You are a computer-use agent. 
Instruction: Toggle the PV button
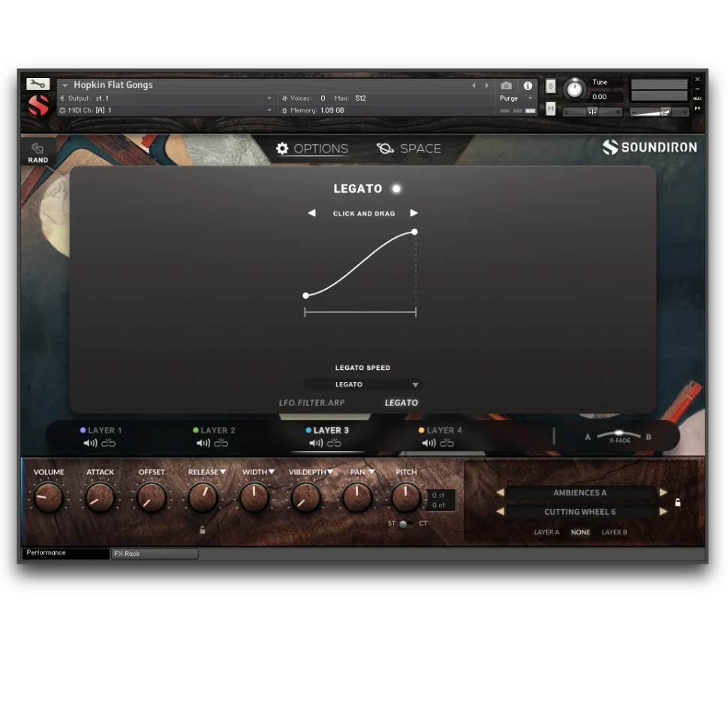pyautogui.click(x=697, y=109)
